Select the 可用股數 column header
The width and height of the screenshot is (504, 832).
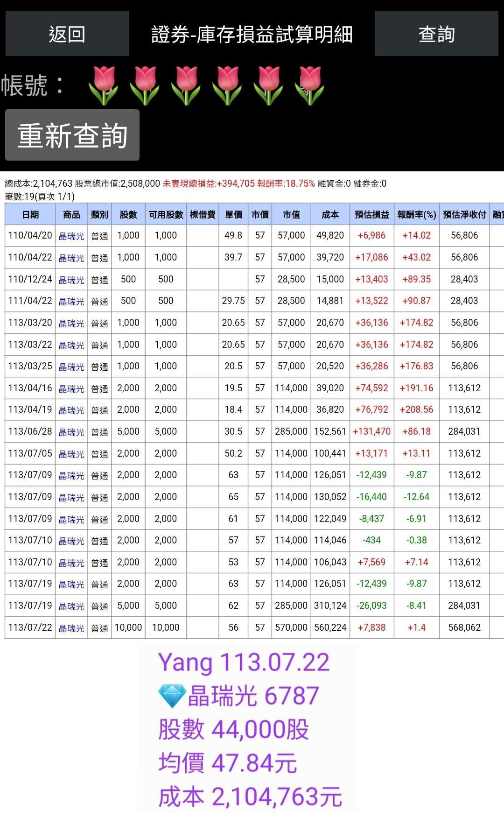click(x=166, y=214)
